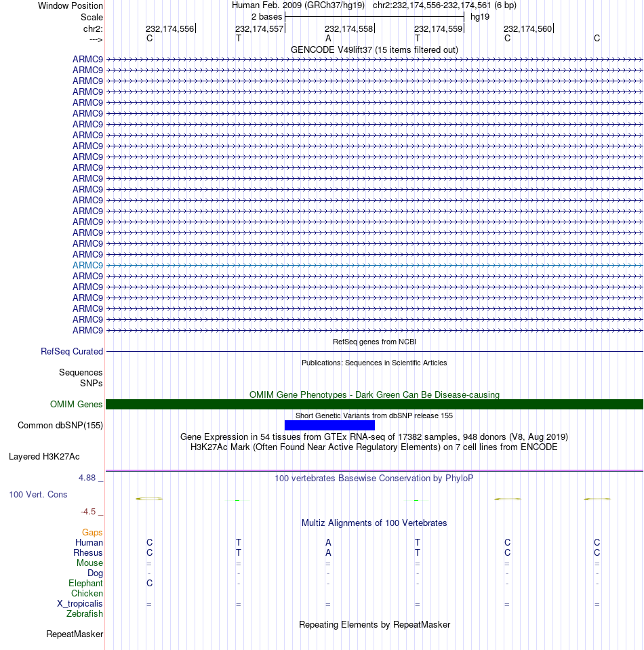The height and width of the screenshot is (650, 644).
Task: Open the RefSeq Curated track label
Action: 72,352
